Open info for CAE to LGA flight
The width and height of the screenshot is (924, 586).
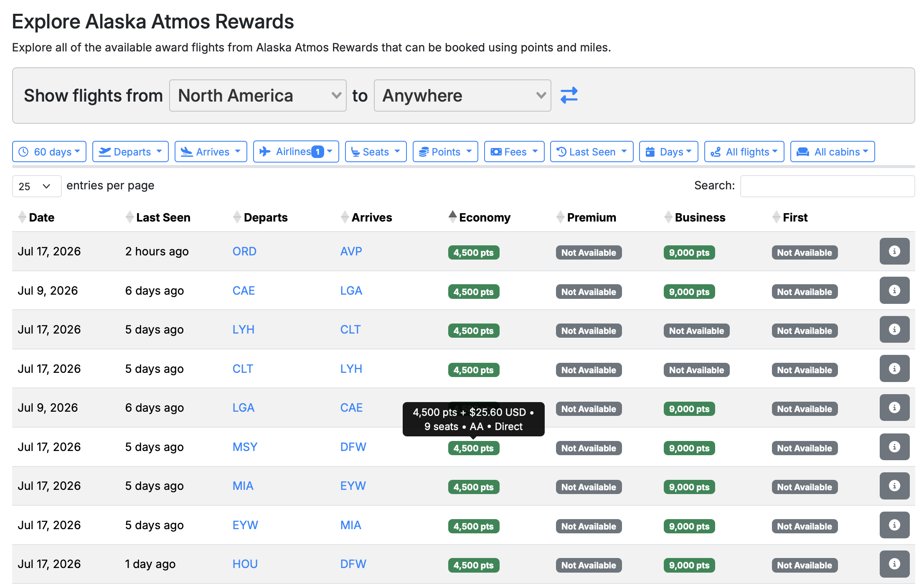click(894, 290)
